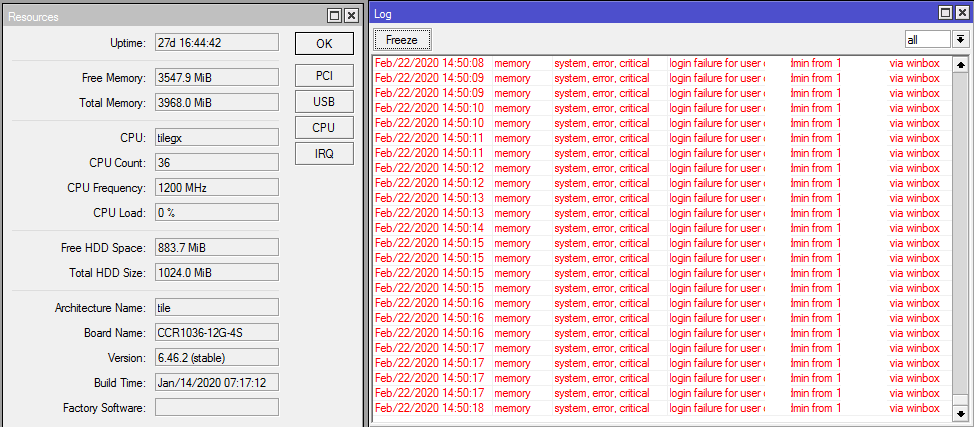Click the Version 6.46.2 (stable) field
The width and height of the screenshot is (974, 427).
(217, 357)
